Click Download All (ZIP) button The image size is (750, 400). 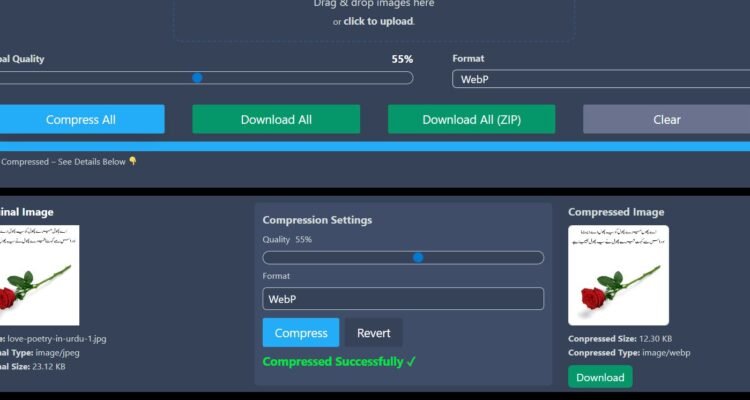click(471, 120)
